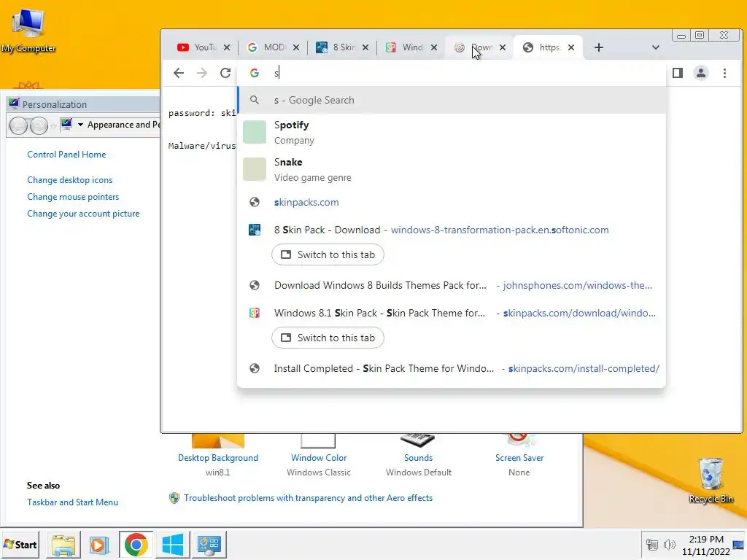Screen dimensions: 747x560
Task: Close the YouTube tab
Action: point(227,47)
